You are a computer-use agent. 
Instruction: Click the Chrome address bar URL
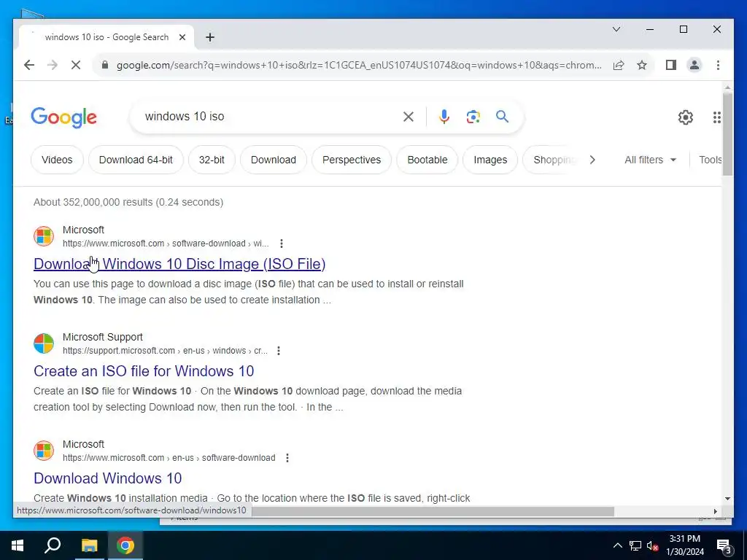[x=359, y=65]
